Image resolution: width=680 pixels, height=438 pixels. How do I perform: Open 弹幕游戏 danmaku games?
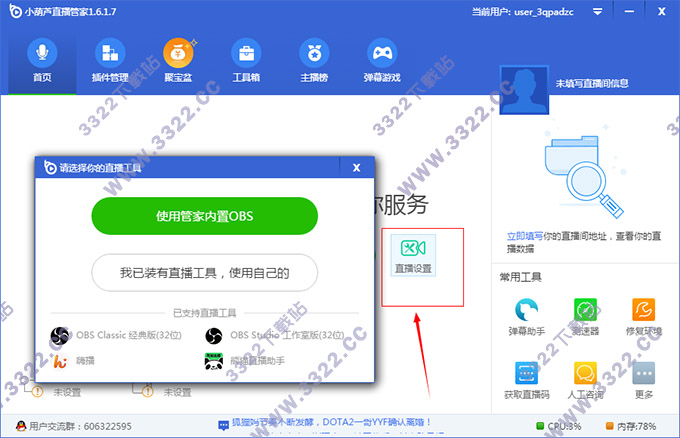click(x=382, y=60)
